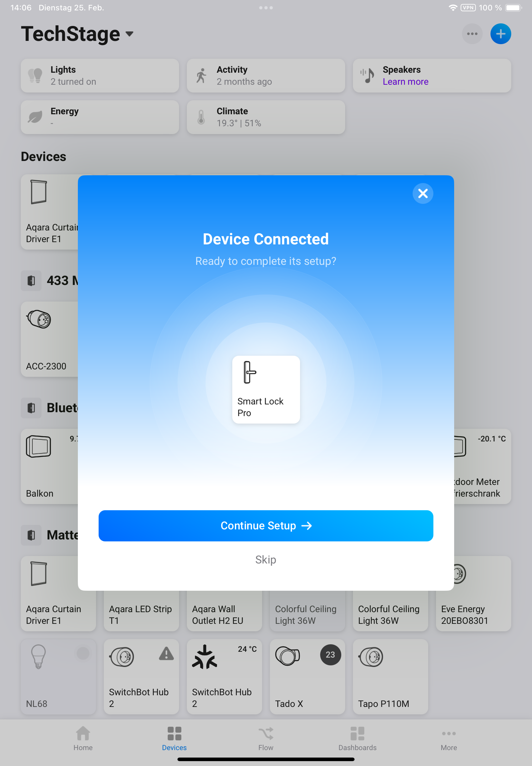Open the Tapo P110M plug card
The image size is (532, 766).
coord(390,676)
